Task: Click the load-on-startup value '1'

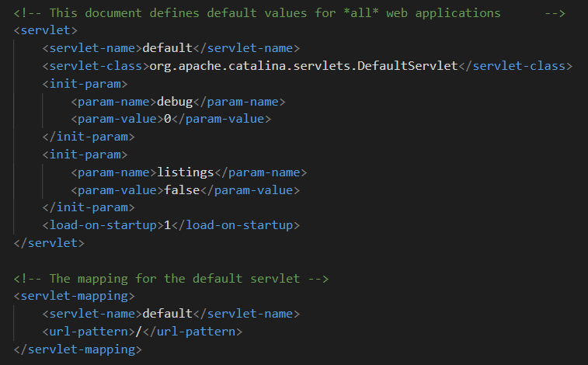Action: click(168, 225)
